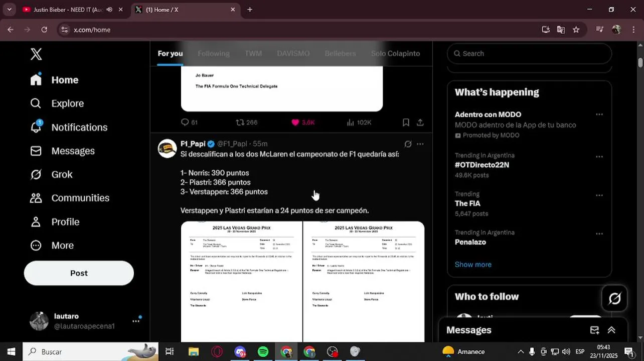Screen dimensions: 644x361
Task: Open #OTDirecto22N trending topic
Action: (x=482, y=165)
